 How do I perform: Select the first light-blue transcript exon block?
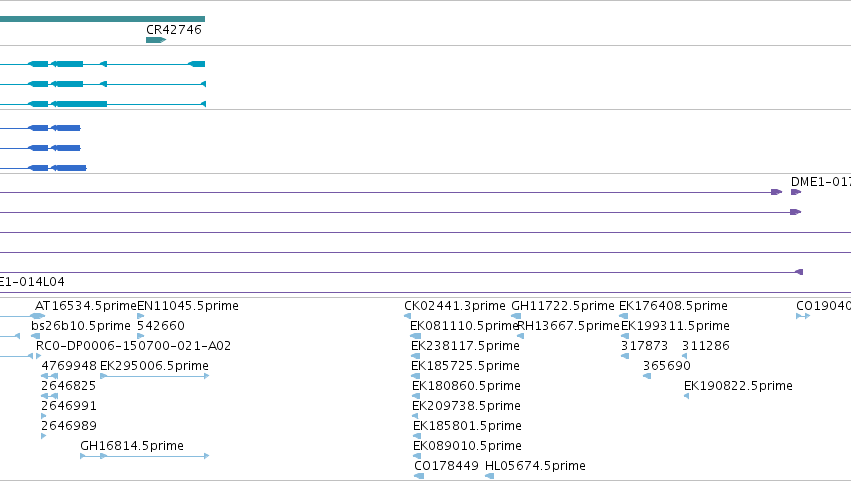coord(38,64)
